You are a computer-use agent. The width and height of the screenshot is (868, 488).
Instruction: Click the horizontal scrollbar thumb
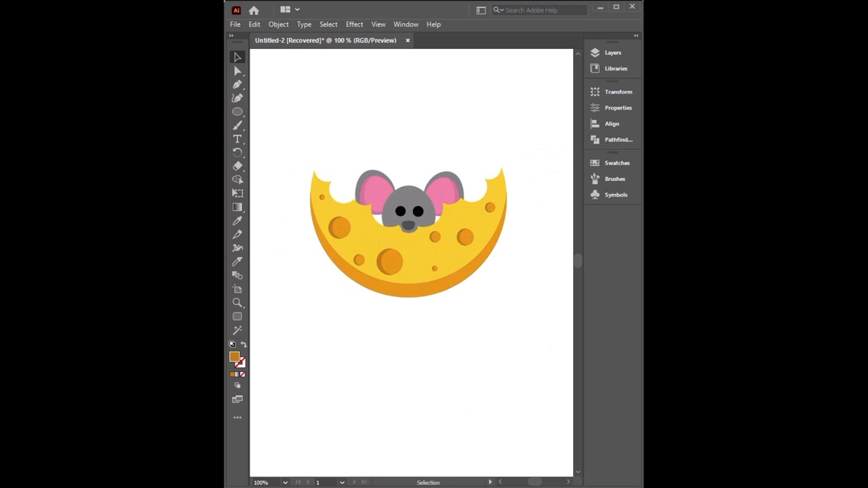pyautogui.click(x=534, y=482)
